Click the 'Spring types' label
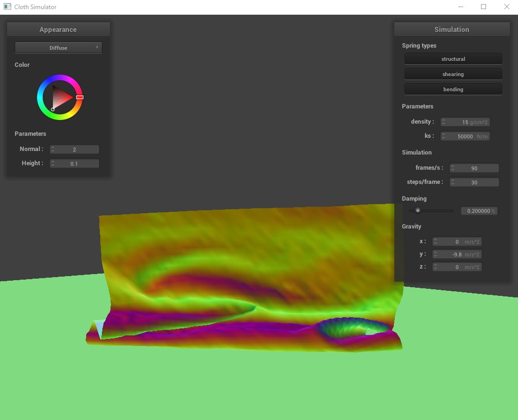Image resolution: width=518 pixels, height=420 pixels. [x=419, y=46]
